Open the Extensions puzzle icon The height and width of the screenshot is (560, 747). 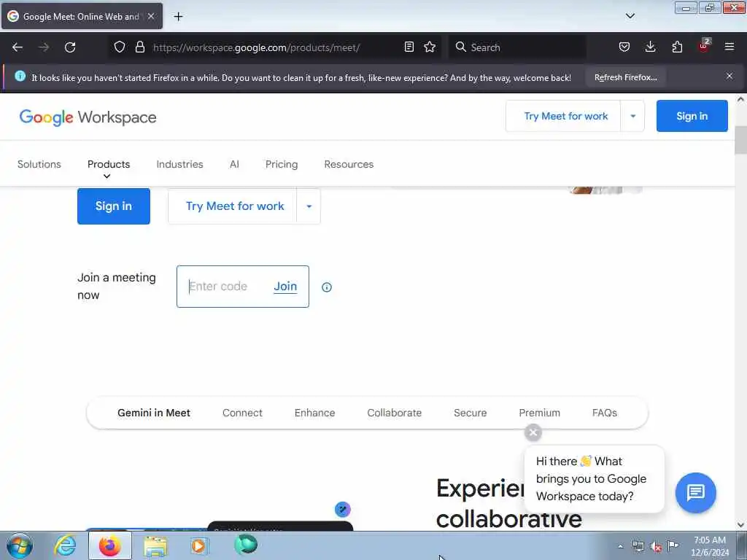tap(677, 47)
